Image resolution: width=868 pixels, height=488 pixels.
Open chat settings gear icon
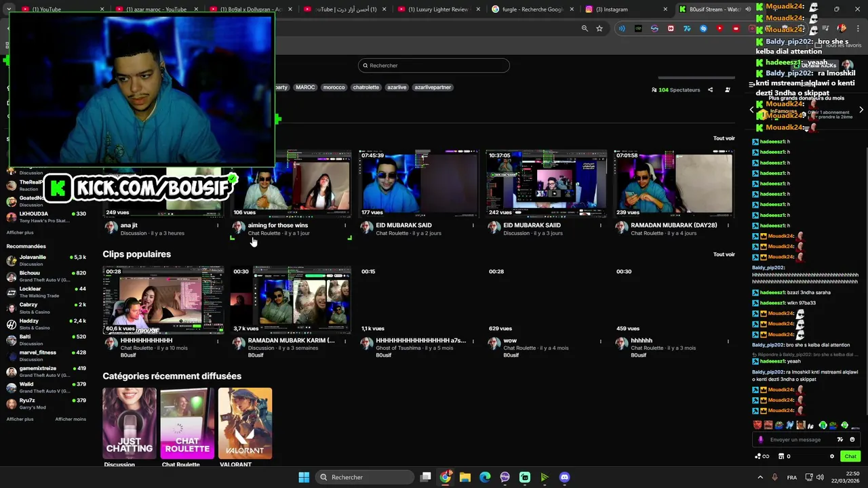pos(832,456)
